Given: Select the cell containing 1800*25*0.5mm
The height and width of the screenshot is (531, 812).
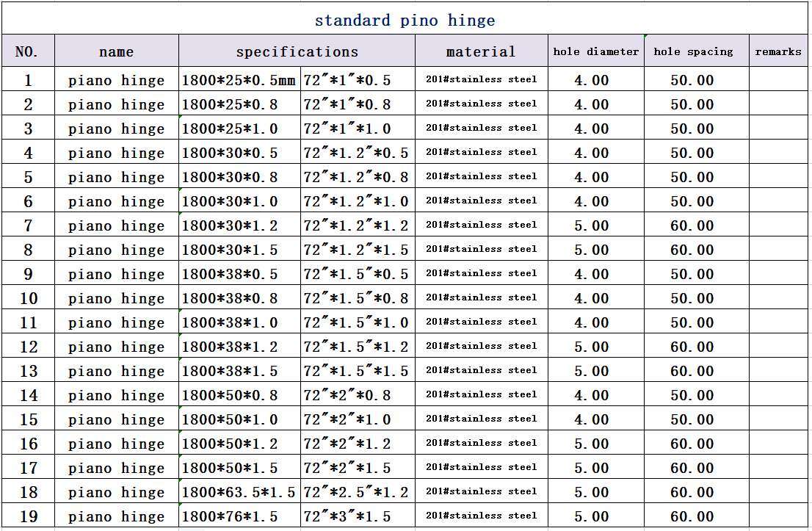Looking at the screenshot, I should [239, 80].
